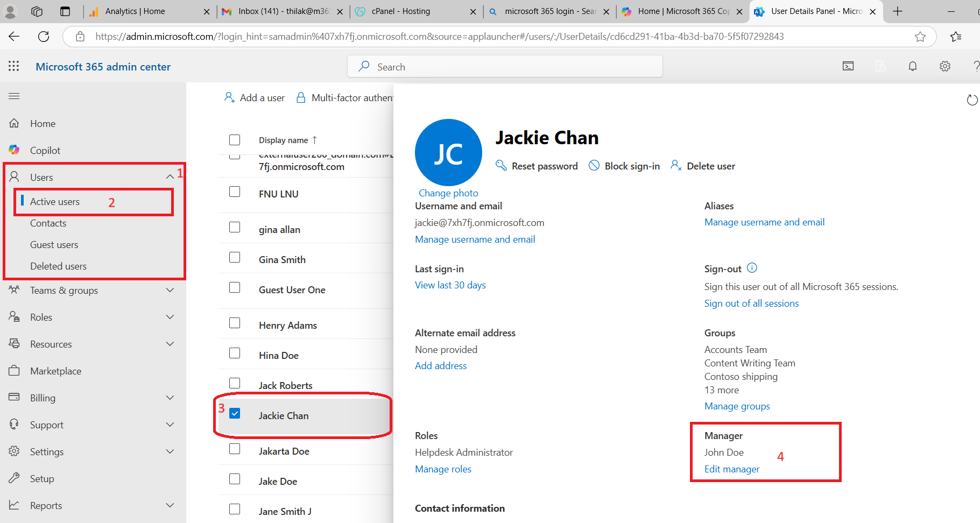
Task: Click the Sign-out info icon
Action: pyautogui.click(x=752, y=268)
